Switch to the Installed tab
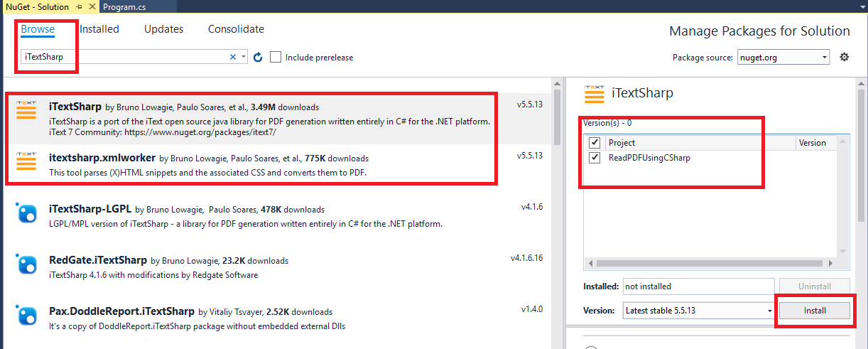 (99, 29)
